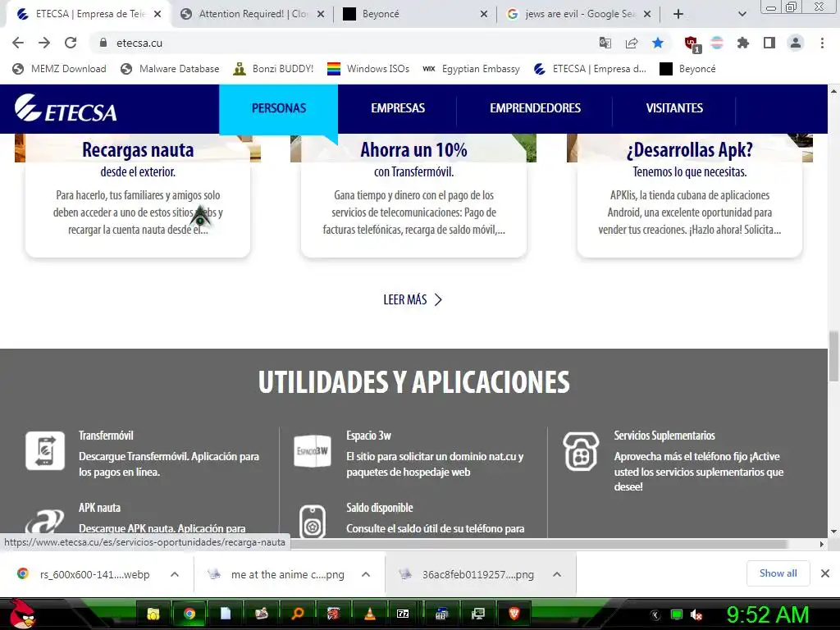Click the APK nauta logo icon
Screen dimensions: 840x630
44,522
